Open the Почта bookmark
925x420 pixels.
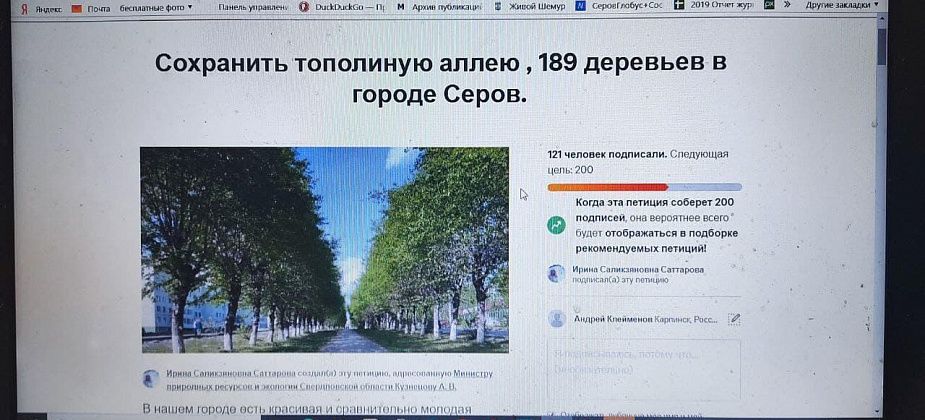[91, 8]
